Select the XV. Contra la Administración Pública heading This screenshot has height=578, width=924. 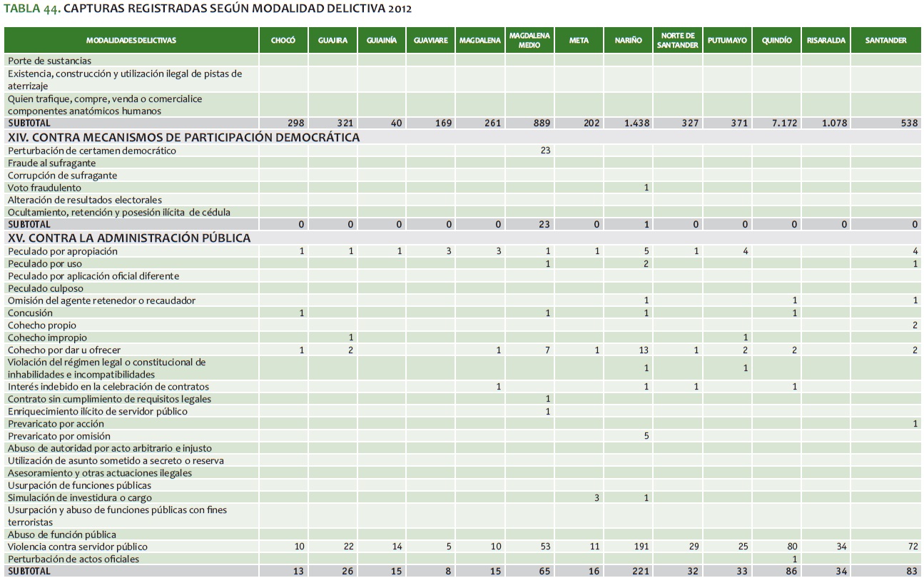point(129,238)
